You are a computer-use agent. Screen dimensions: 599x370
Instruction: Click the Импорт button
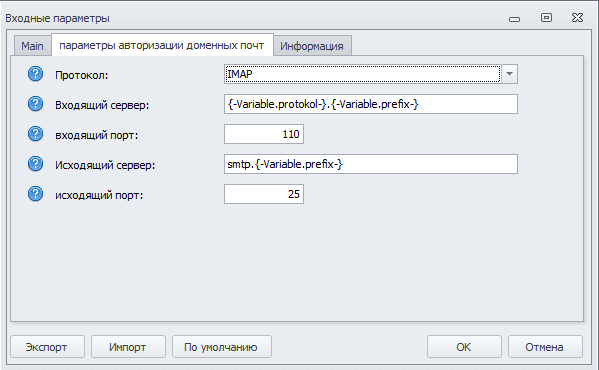(128, 347)
